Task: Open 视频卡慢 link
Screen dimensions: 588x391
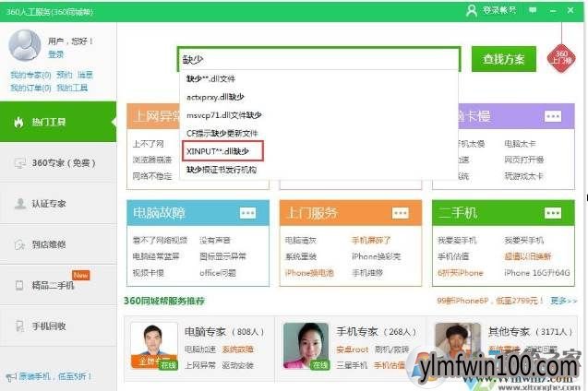Action: pos(149,273)
